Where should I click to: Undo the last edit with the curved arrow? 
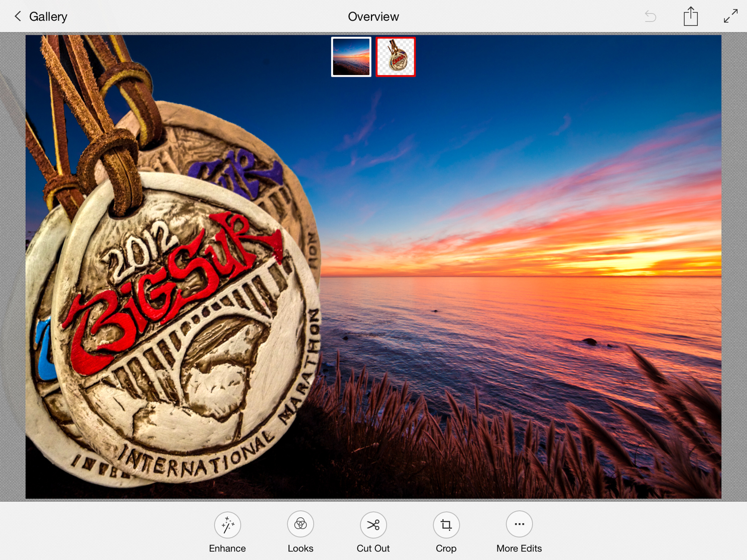(650, 16)
